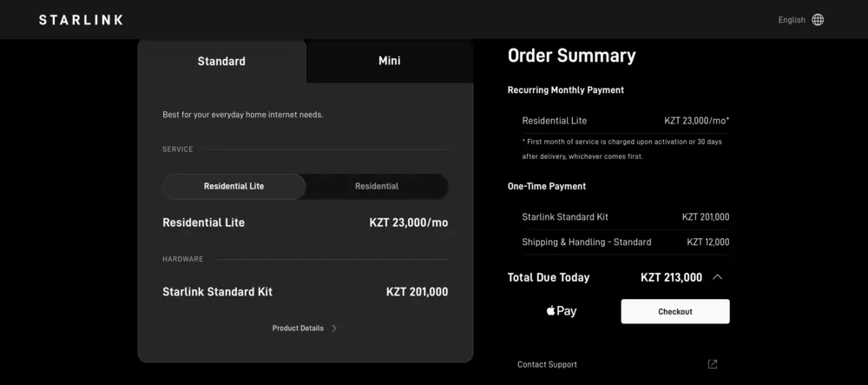Pay using the Apple Pay button
868x385 pixels.
[x=562, y=311]
